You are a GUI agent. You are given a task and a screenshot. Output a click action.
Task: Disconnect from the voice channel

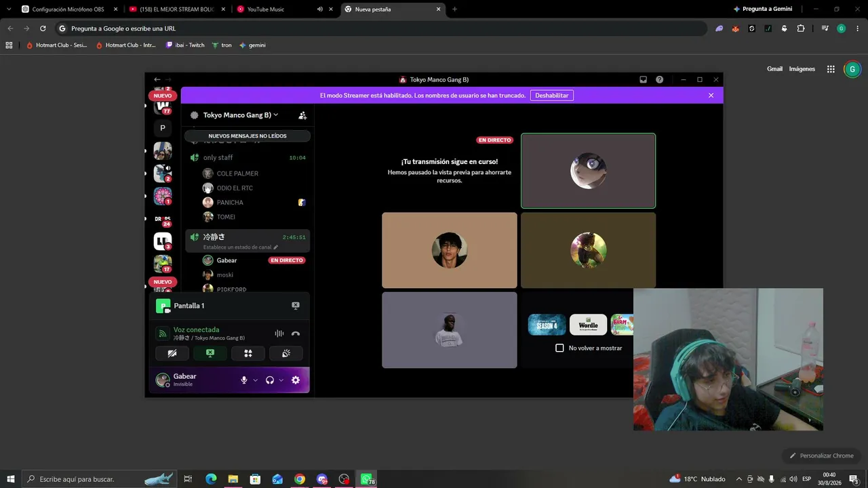coord(296,333)
